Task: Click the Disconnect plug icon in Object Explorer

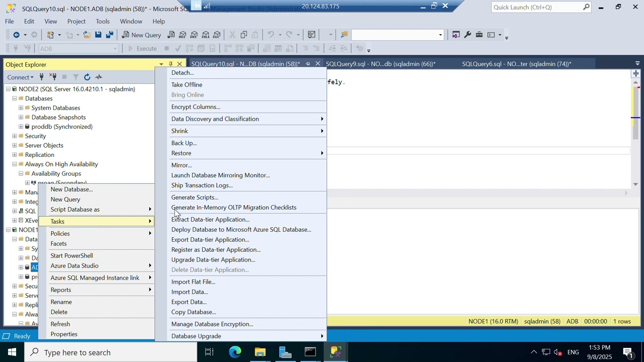Action: click(52, 77)
